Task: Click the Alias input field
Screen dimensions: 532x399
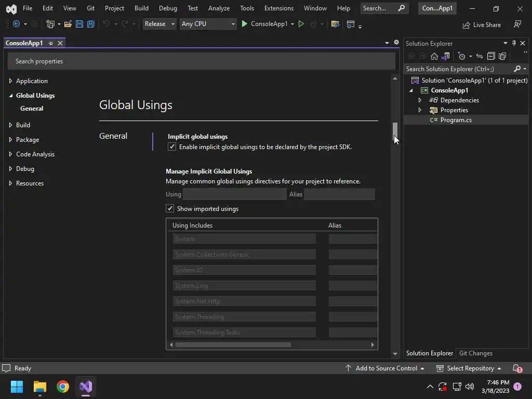Action: [x=339, y=194]
